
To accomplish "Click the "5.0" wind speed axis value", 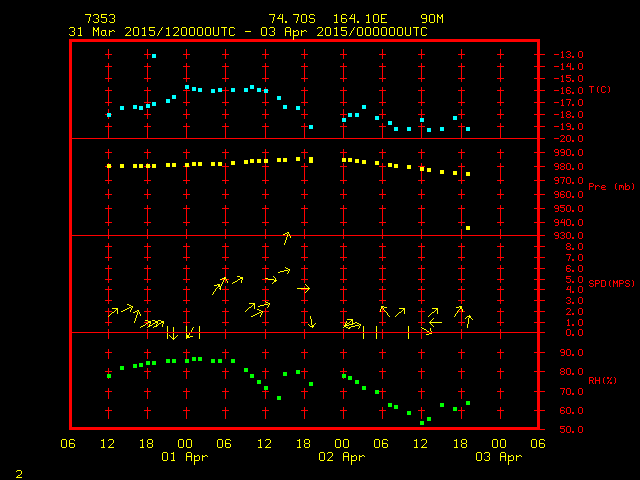I will (x=574, y=280).
